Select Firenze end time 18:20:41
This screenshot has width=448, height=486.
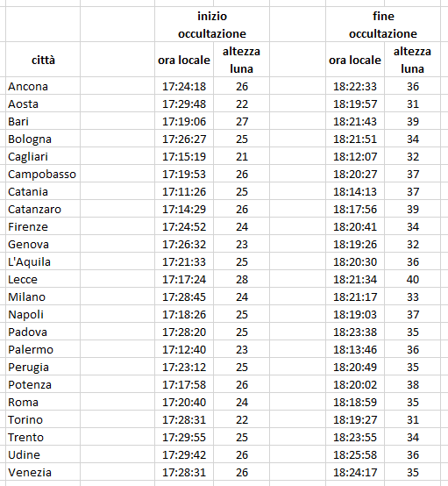355,226
